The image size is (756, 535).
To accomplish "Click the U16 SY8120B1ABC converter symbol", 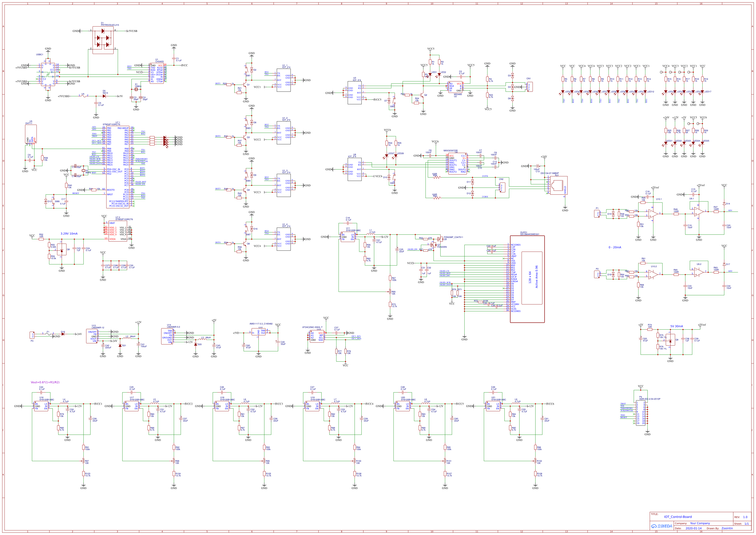I will tap(41, 406).
